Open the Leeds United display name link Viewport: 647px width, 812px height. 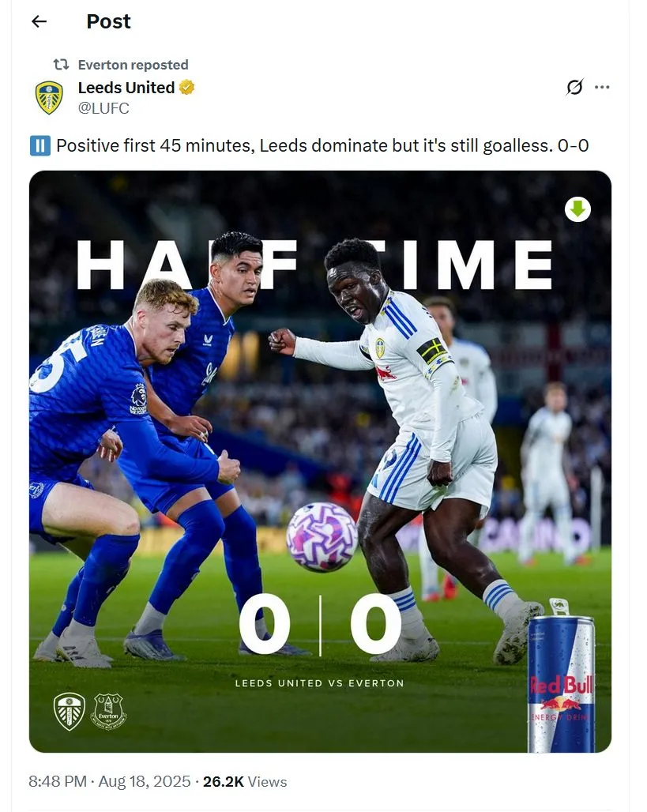click(x=126, y=88)
